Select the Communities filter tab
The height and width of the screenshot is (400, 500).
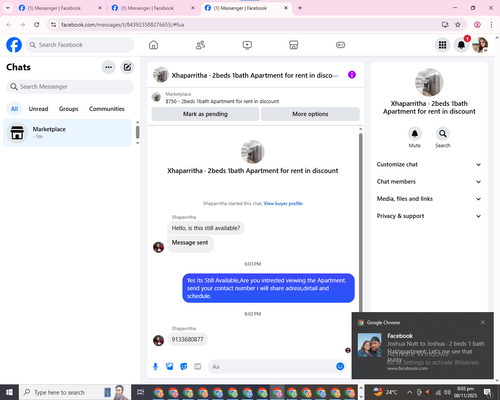107,109
